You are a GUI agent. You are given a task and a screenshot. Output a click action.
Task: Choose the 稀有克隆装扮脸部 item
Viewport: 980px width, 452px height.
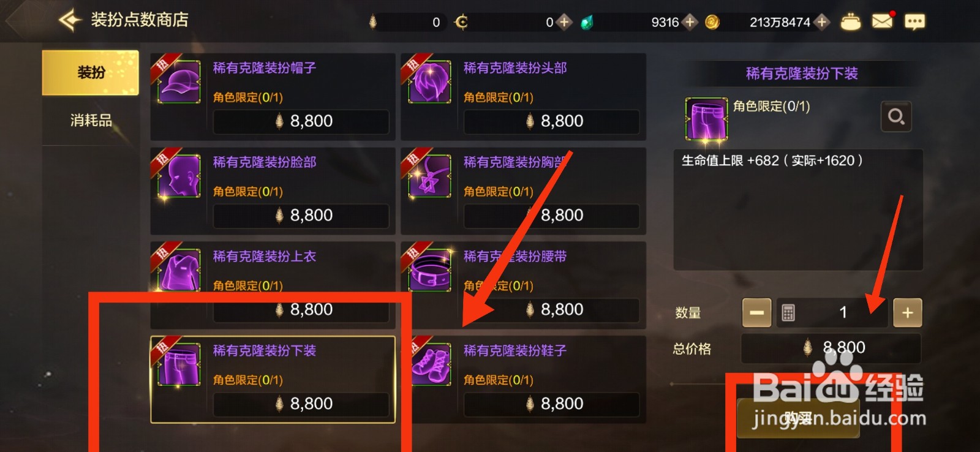pyautogui.click(x=273, y=191)
